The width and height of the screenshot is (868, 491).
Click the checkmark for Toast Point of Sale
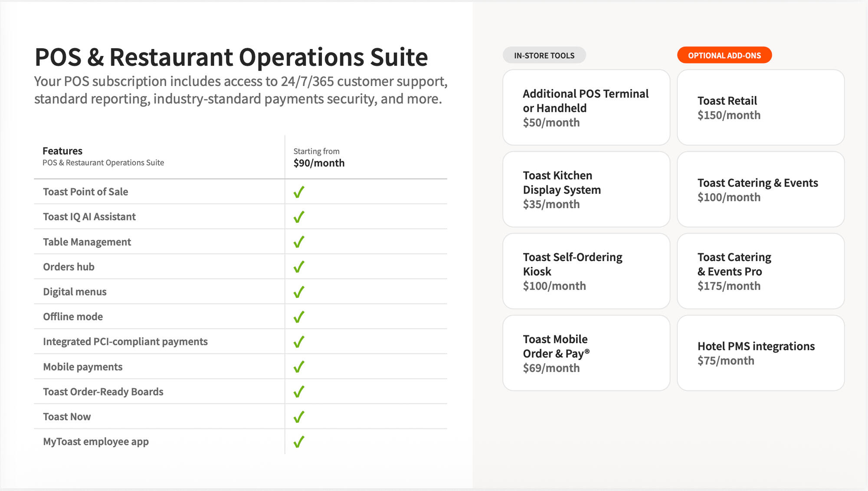tap(299, 192)
